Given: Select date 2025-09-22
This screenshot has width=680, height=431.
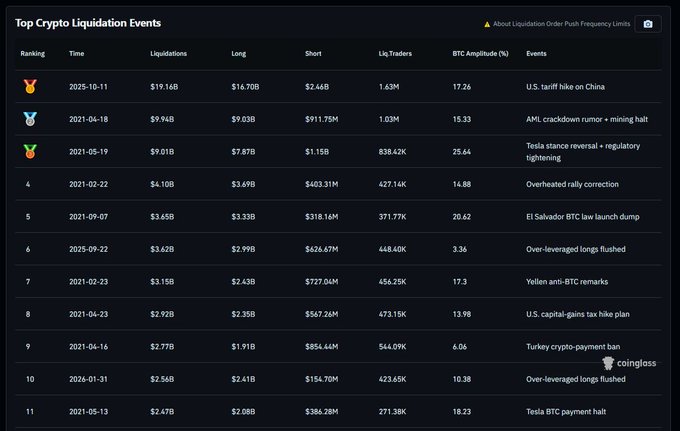Looking at the screenshot, I should [x=88, y=249].
